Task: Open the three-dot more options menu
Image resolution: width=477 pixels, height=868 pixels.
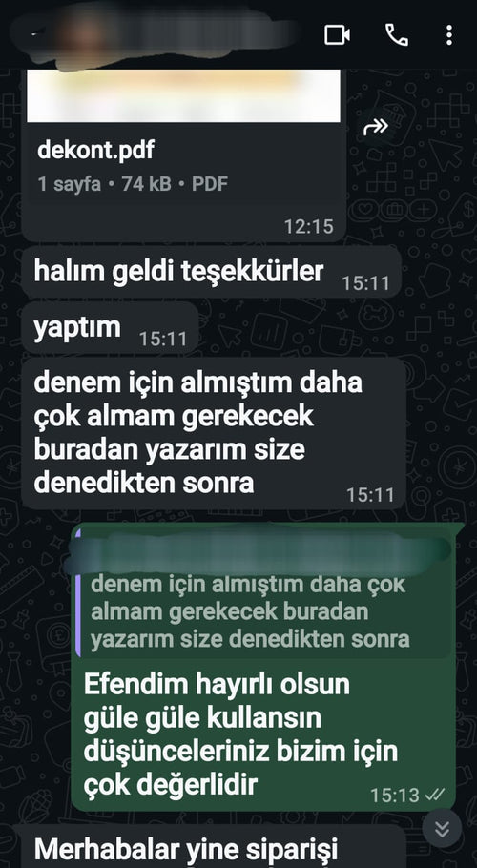Action: (x=448, y=35)
